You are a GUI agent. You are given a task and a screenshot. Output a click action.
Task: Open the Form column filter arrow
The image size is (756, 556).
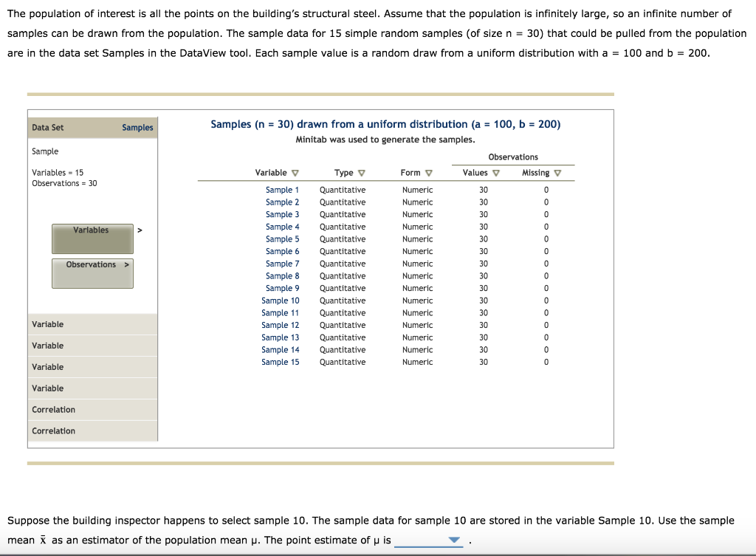click(x=429, y=173)
